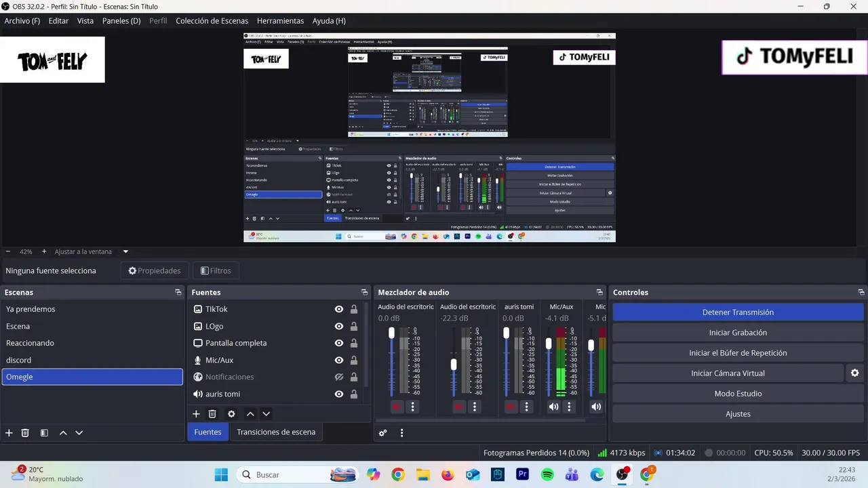The height and width of the screenshot is (488, 868).
Task: Move source up in Fuentes toolbar
Action: click(x=250, y=413)
